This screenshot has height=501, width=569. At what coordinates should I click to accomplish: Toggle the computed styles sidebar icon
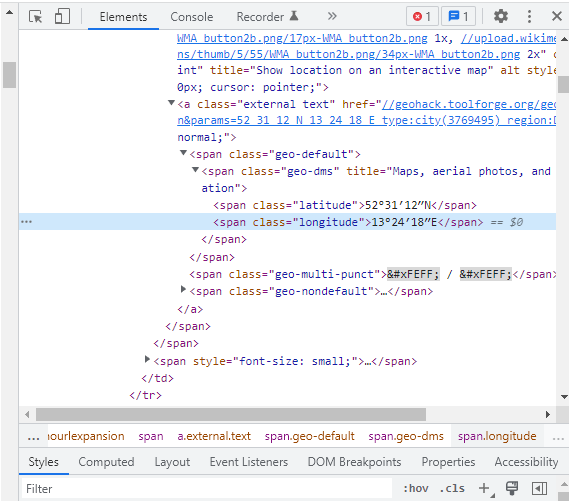point(539,488)
